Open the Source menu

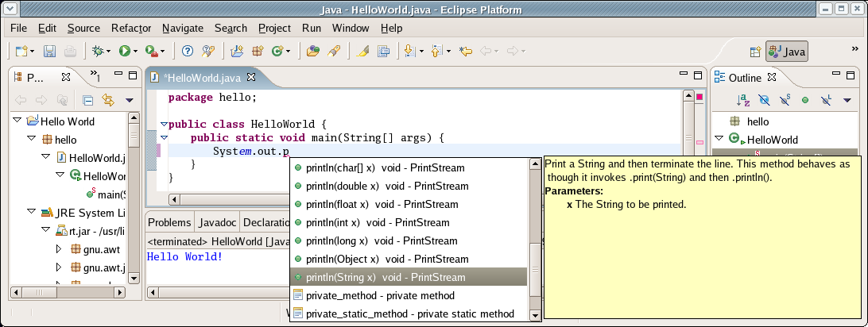pyautogui.click(x=83, y=28)
